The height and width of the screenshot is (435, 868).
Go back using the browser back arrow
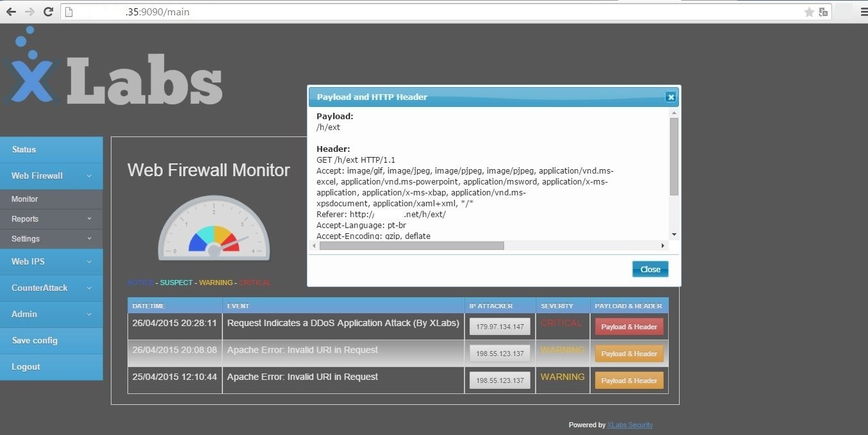click(x=11, y=12)
